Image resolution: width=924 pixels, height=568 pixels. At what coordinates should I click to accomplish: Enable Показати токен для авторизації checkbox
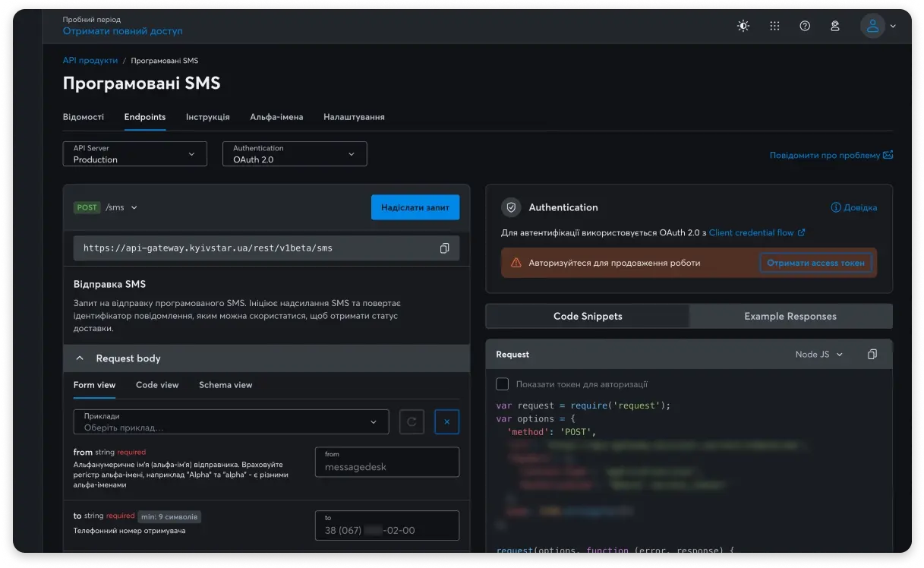[503, 384]
